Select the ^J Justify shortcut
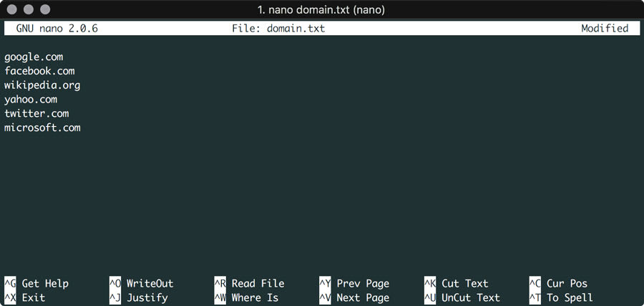 [138, 298]
